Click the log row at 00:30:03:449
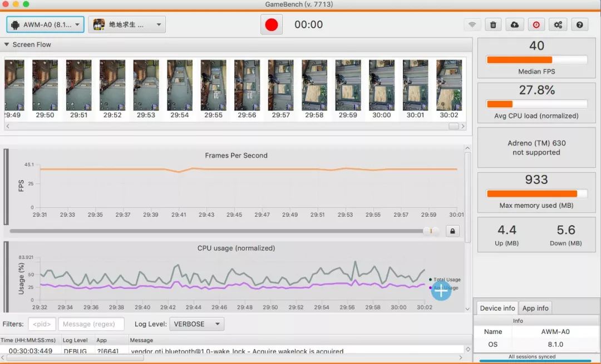The image size is (601, 364). [x=232, y=351]
